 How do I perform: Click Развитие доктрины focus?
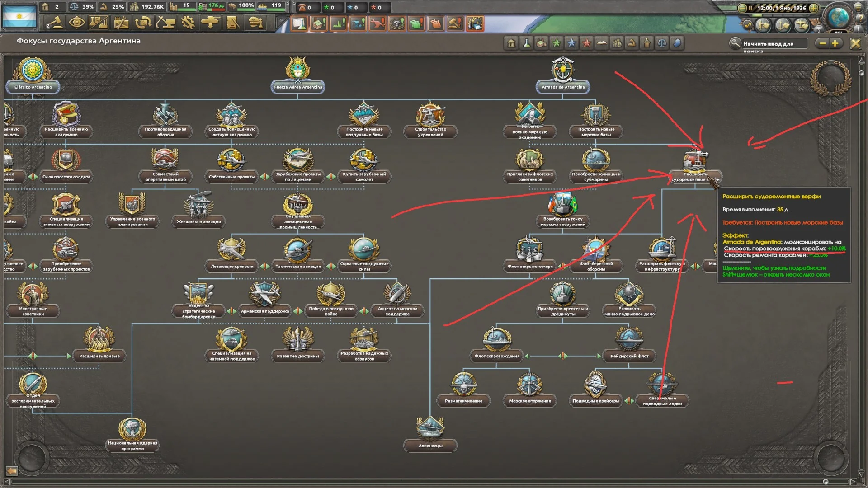pos(298,345)
